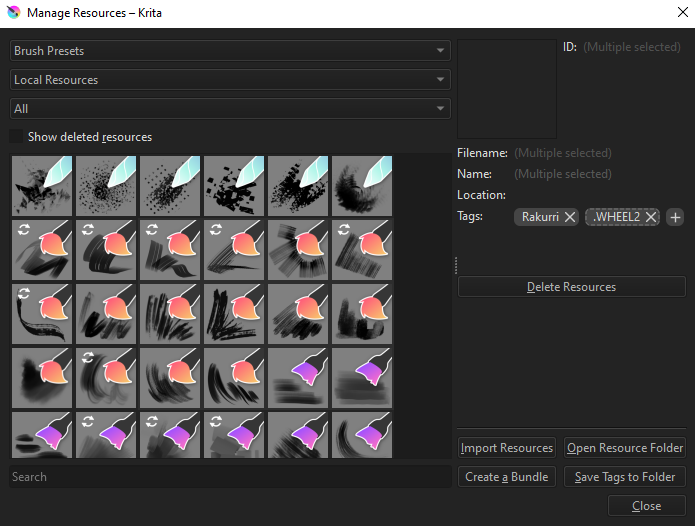Screen dimensions: 695x526
Task: Toggle Show deleted resources checkbox
Action: 17,136
